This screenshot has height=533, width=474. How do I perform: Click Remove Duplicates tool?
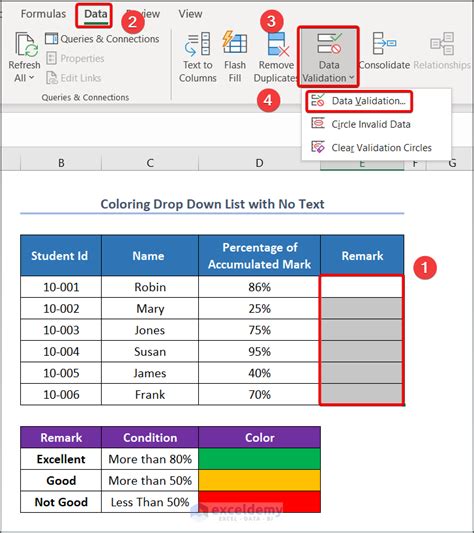click(276, 57)
